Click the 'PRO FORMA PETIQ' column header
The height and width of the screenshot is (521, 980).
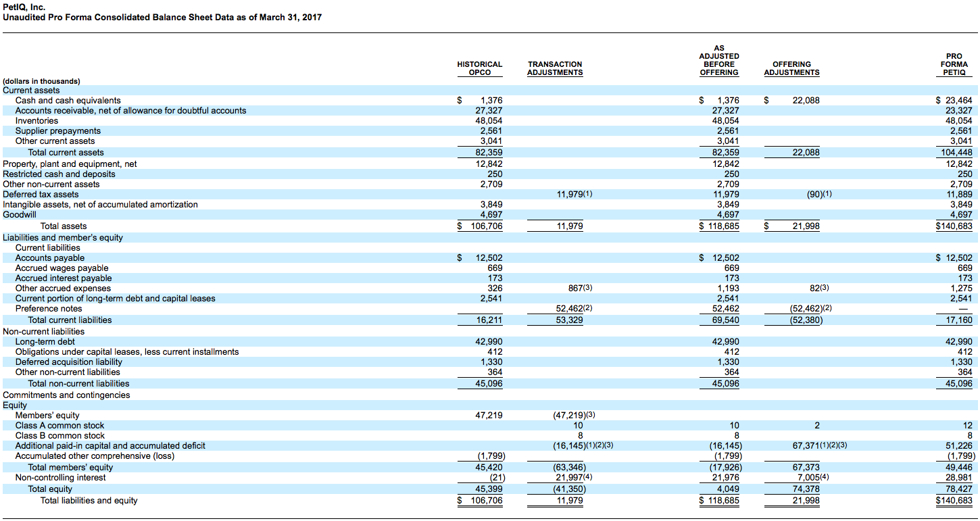point(954,64)
